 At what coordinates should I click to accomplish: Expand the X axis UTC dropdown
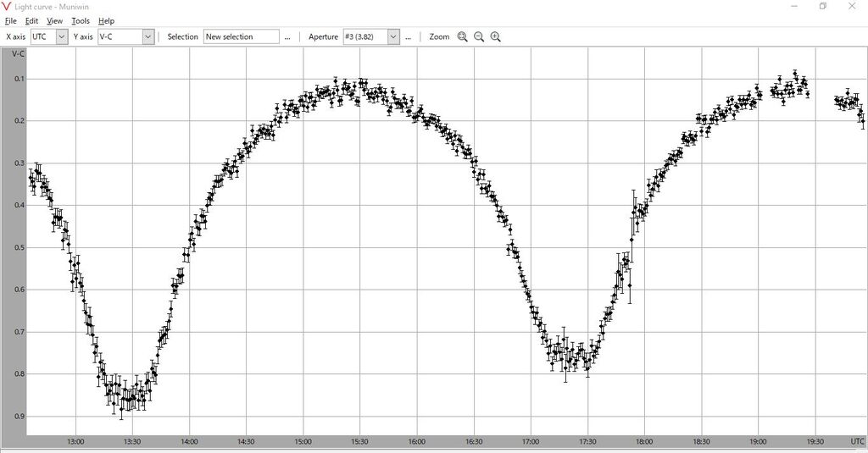[62, 36]
